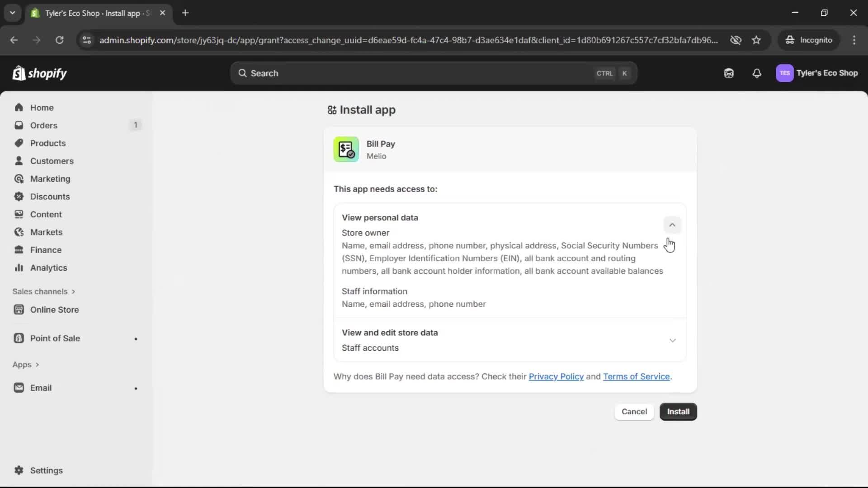This screenshot has height=488, width=868.
Task: Open the Discounts section
Action: 50,197
